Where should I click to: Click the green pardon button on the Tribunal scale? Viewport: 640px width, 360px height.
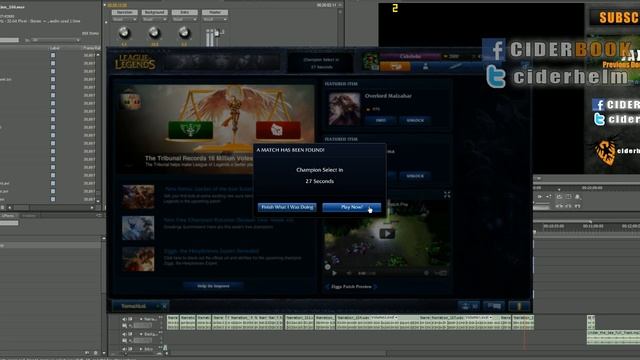click(191, 130)
